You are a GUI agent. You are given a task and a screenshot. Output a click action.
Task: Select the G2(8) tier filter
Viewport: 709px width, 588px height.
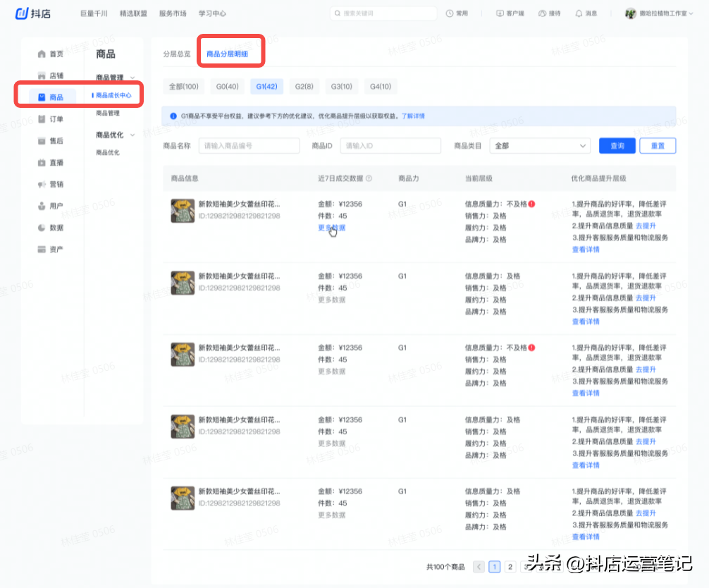304,87
